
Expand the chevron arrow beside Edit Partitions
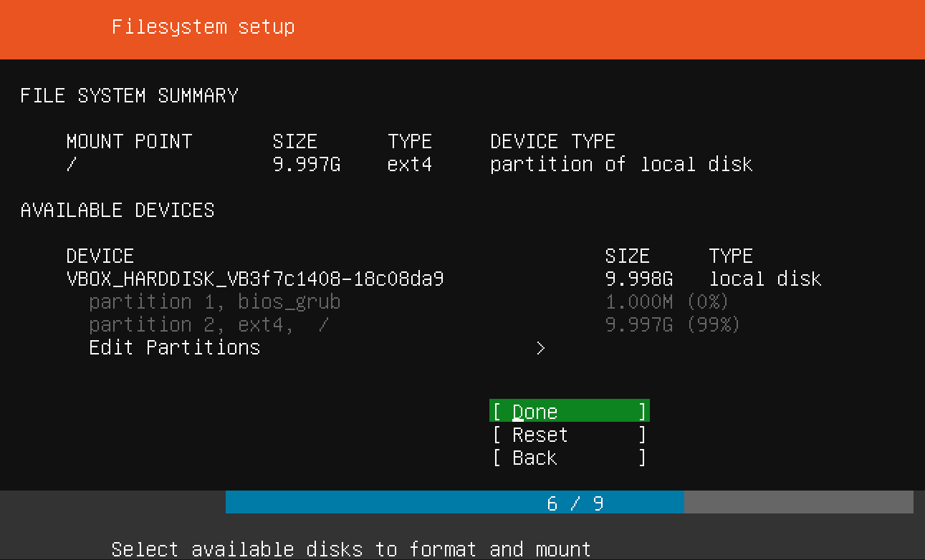point(541,348)
